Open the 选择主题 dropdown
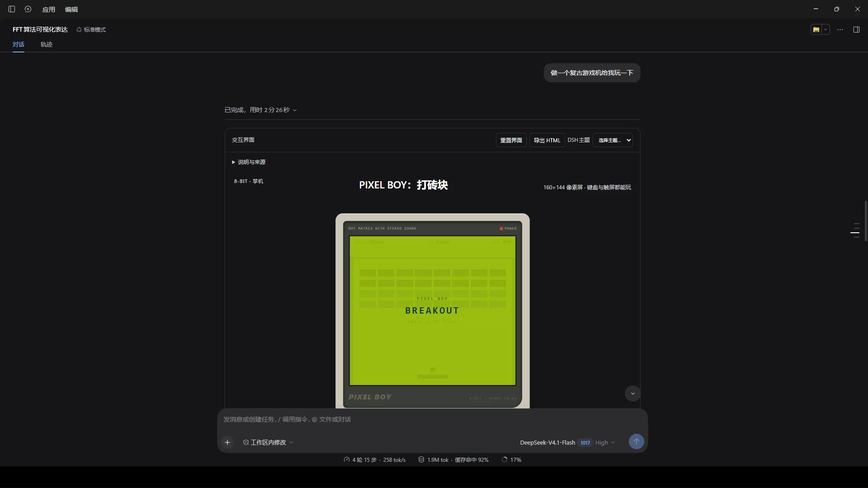868x488 pixels. click(613, 140)
